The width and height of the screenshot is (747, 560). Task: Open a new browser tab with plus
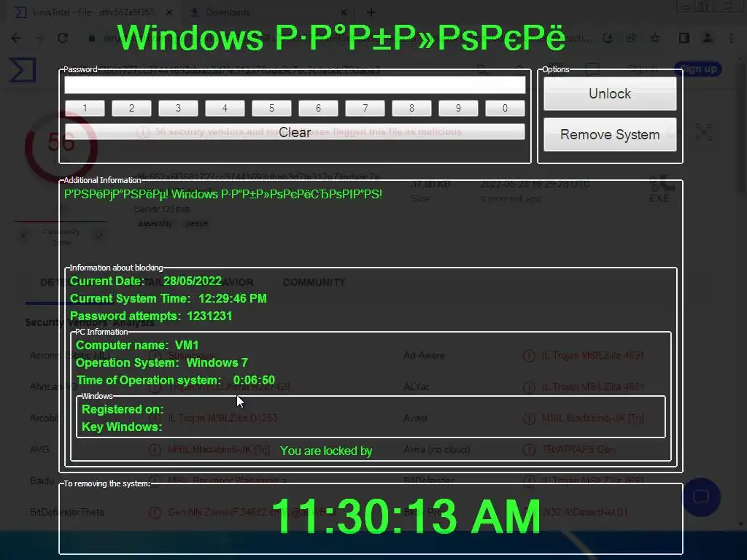click(371, 12)
